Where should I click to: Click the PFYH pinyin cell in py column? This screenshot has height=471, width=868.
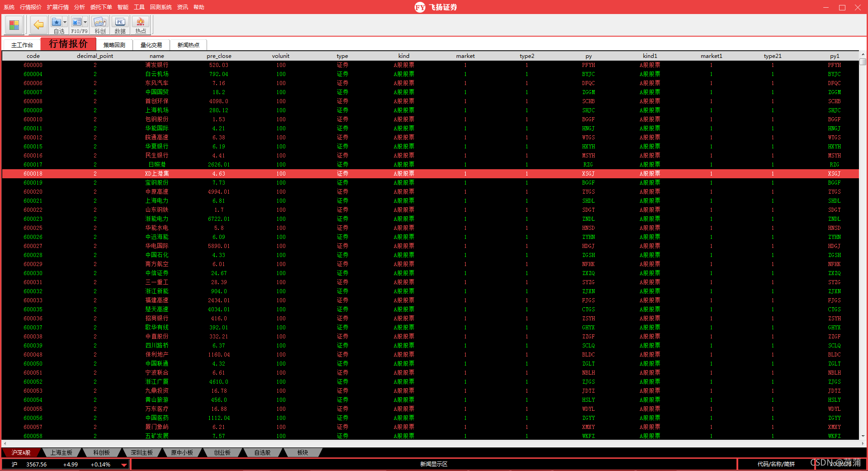(x=588, y=65)
